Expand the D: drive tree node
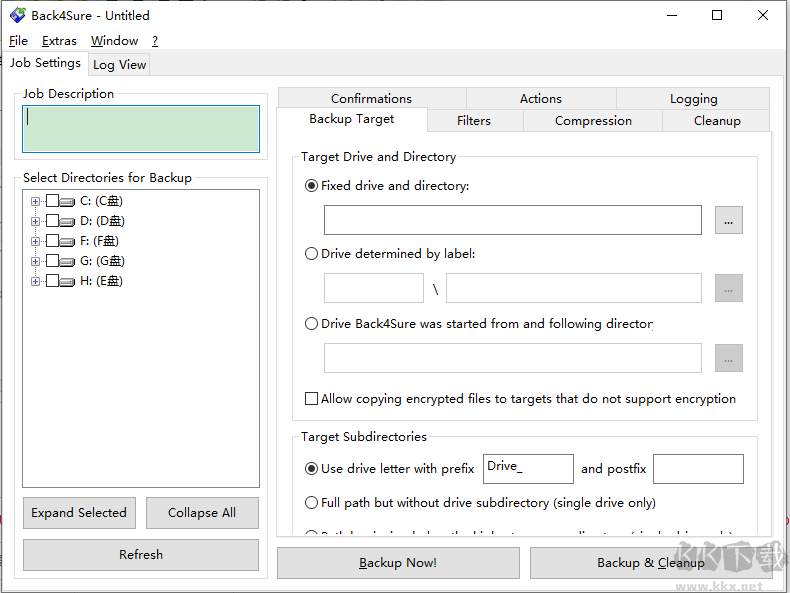This screenshot has width=790, height=593. (35, 221)
